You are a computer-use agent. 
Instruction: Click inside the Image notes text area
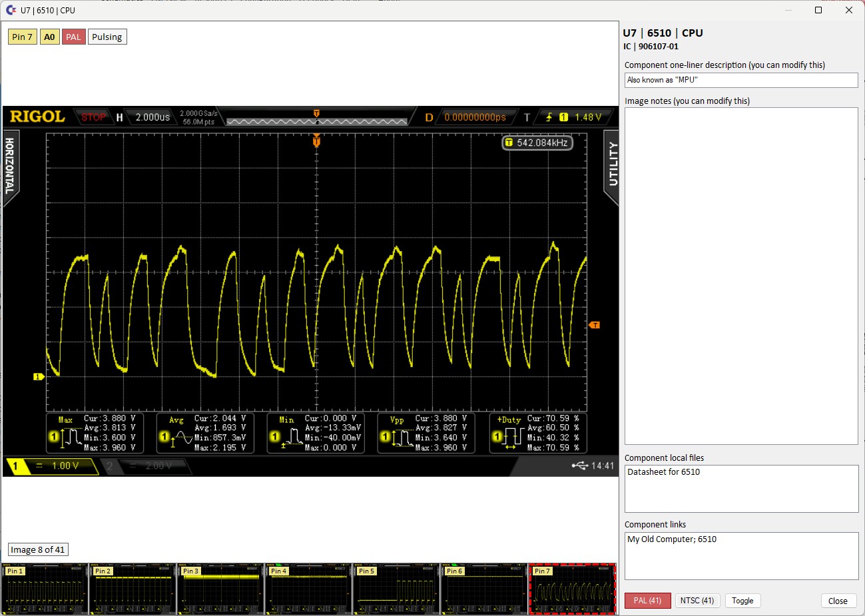coord(741,276)
